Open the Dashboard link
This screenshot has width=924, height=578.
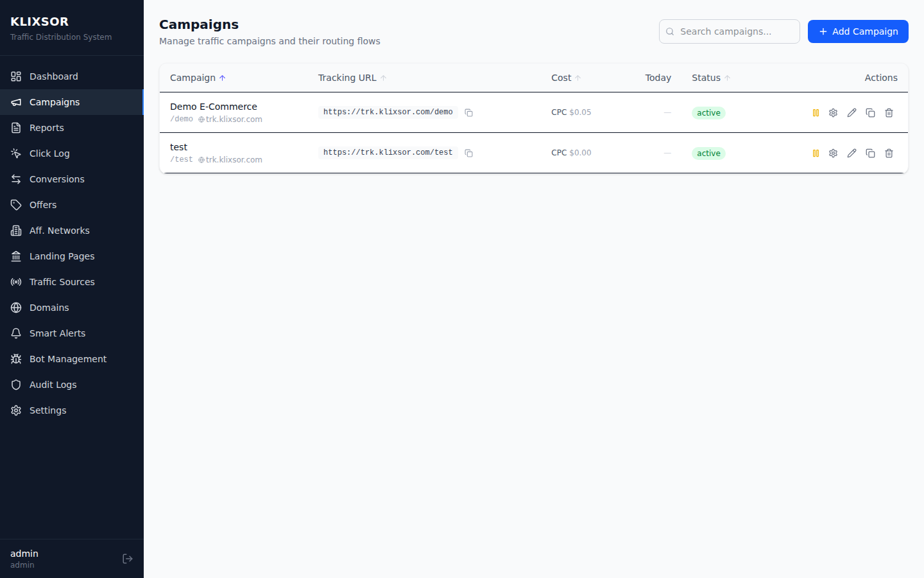pyautogui.click(x=53, y=76)
